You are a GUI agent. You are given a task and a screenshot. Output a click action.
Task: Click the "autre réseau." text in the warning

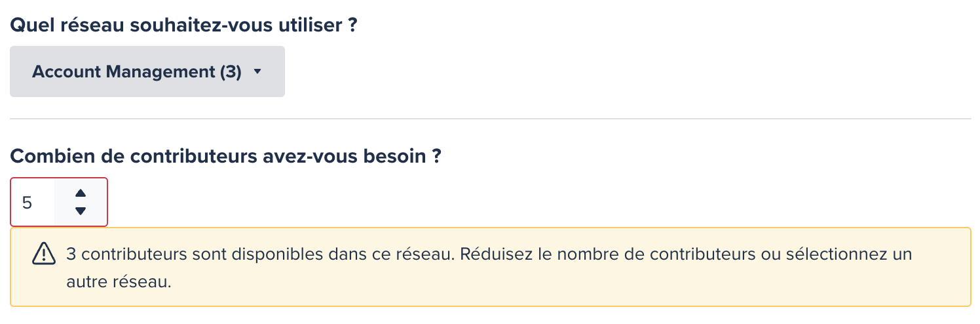(x=119, y=282)
